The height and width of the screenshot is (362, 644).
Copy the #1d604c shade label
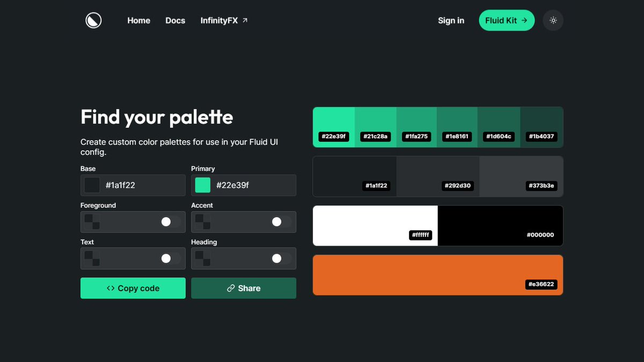pyautogui.click(x=499, y=136)
